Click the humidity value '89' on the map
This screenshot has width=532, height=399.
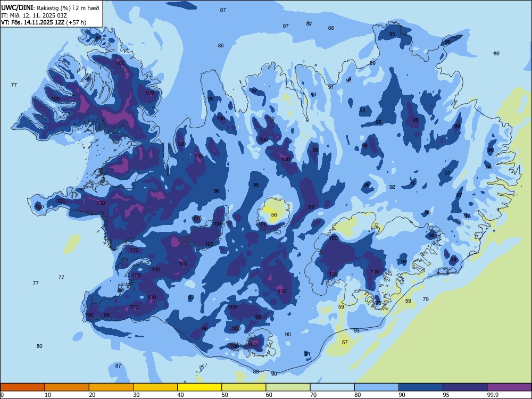[x=372, y=63]
